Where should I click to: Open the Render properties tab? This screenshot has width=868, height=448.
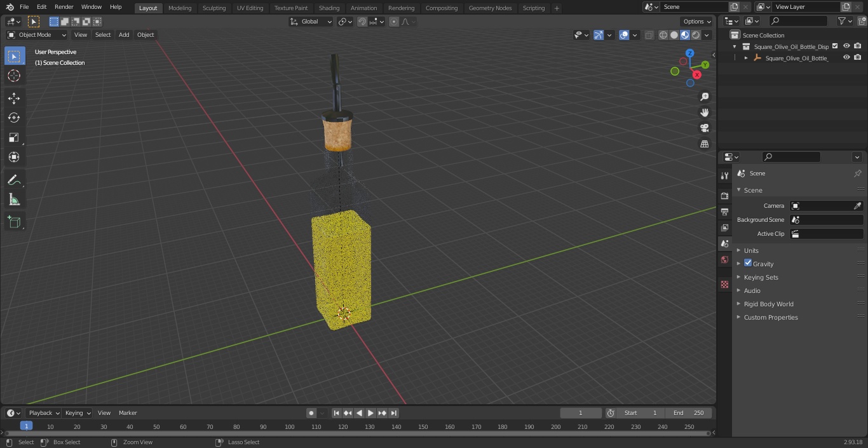[724, 196]
